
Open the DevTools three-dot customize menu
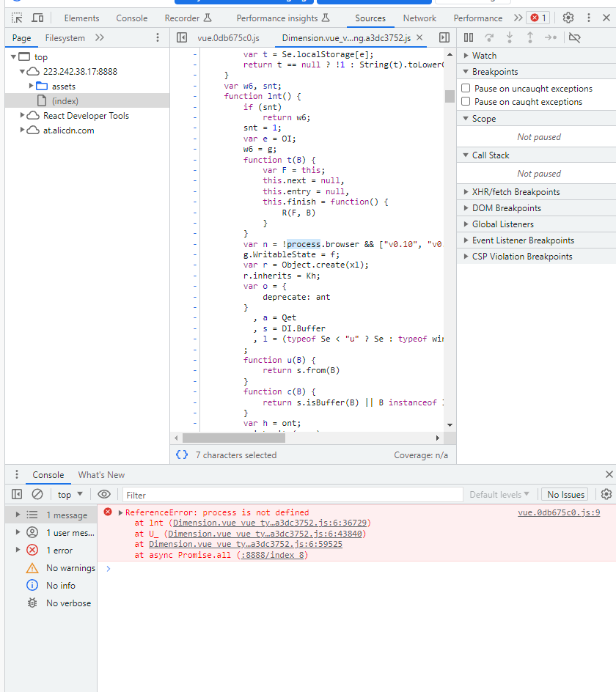588,18
